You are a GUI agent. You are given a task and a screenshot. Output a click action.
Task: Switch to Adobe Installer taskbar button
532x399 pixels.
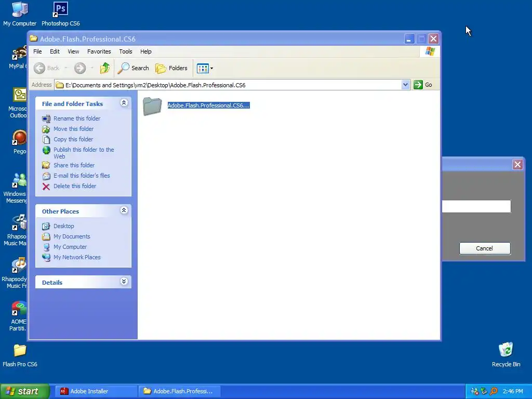click(96, 391)
